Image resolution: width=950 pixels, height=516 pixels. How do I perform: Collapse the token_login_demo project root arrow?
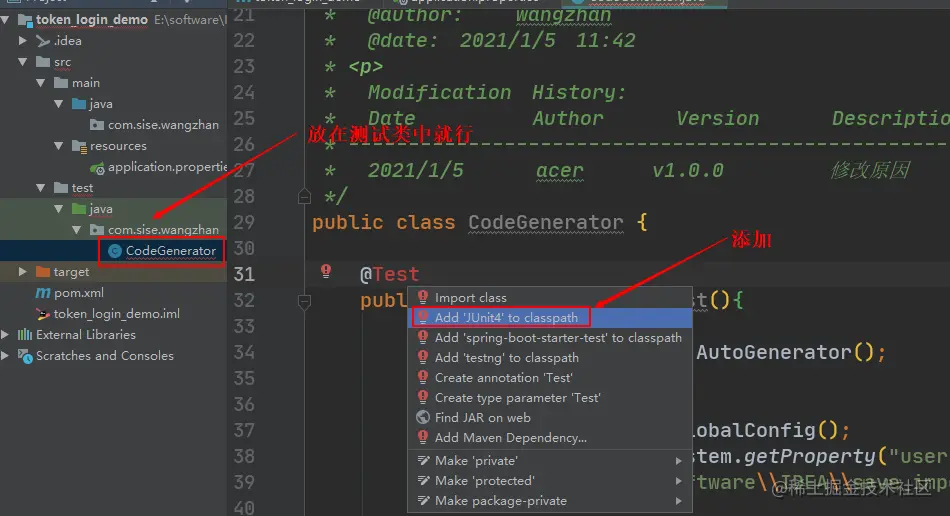[x=5, y=20]
